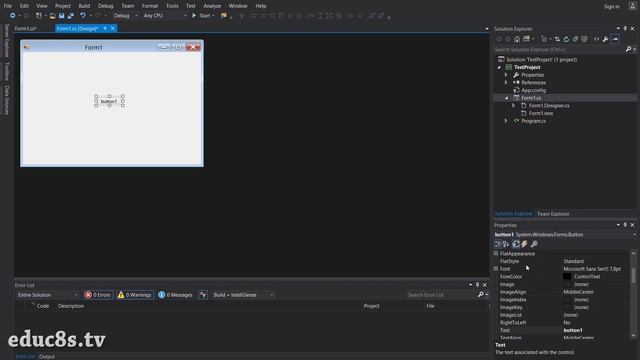Toggle the 0 Errors filter
The width and height of the screenshot is (640, 360).
tap(98, 295)
